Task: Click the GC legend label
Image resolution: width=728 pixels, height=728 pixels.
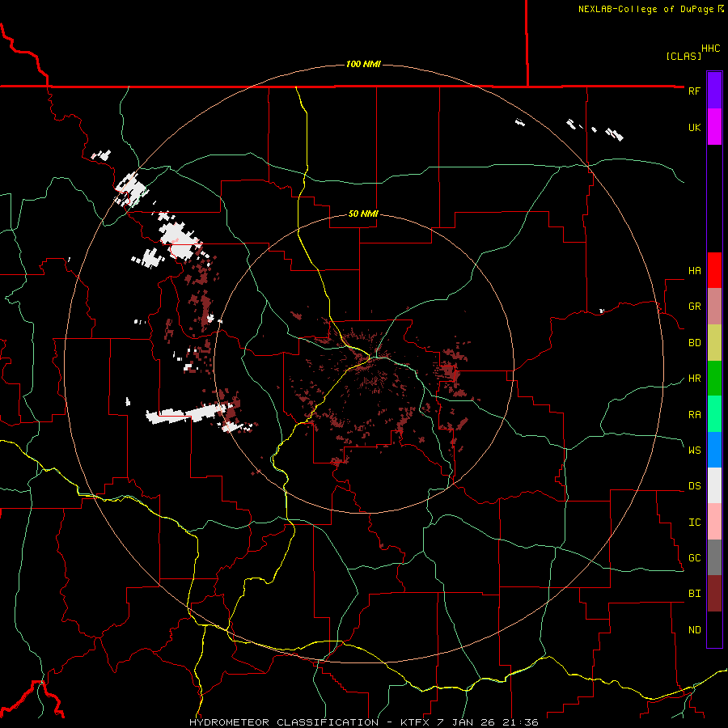Action: (x=694, y=557)
